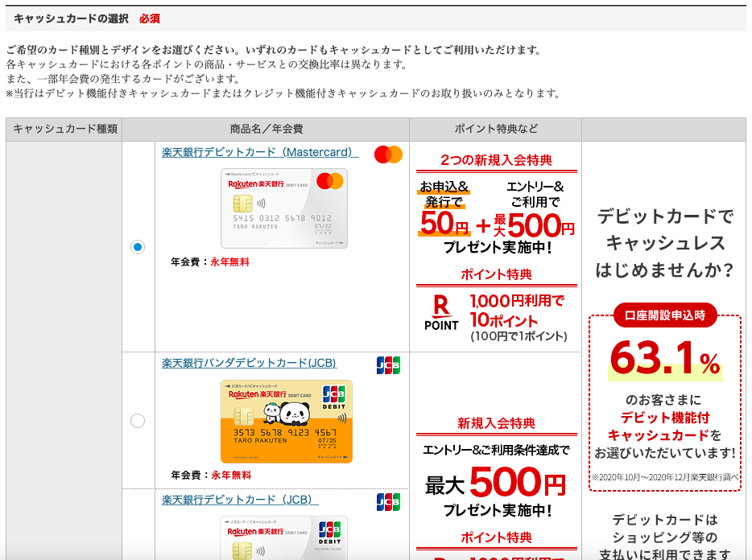Click the orange Panda debit card image
The width and height of the screenshot is (752, 560).
[287, 422]
